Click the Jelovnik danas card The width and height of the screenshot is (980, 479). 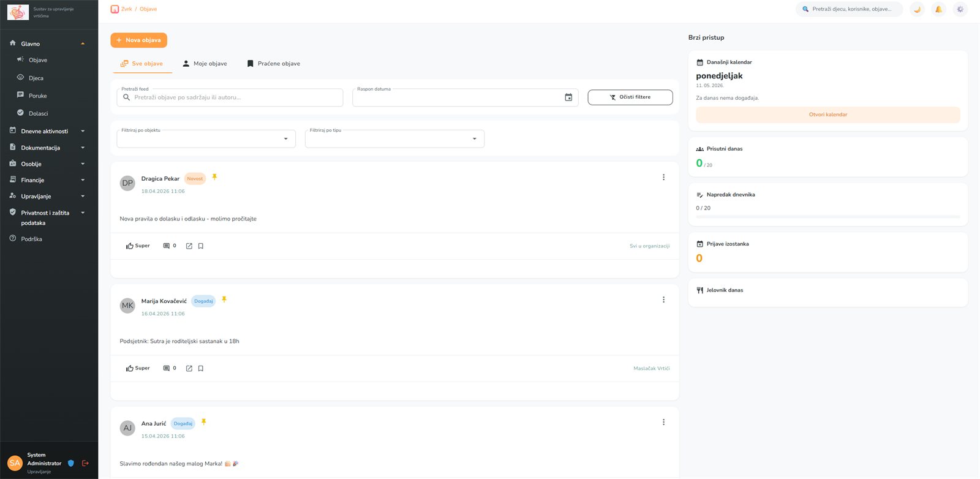tap(828, 292)
